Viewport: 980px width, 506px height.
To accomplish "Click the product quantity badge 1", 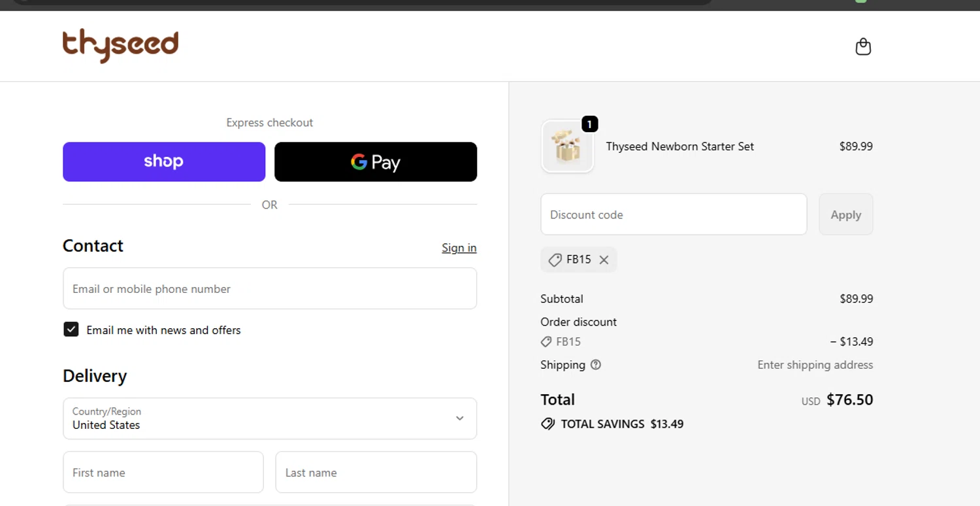I will click(x=589, y=124).
